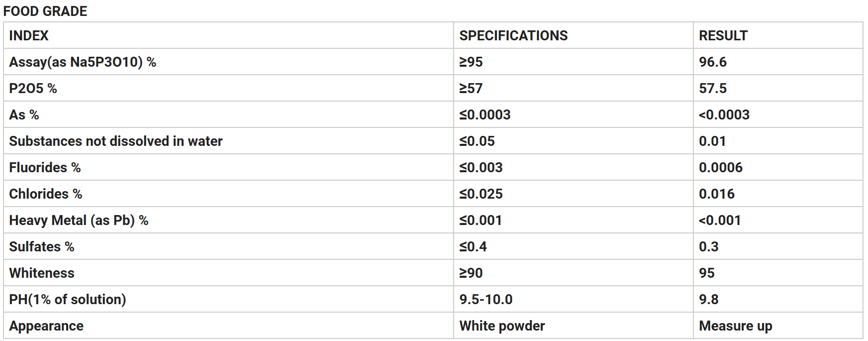Screen dimensions: 868x341
Task: Click the Whiteness result value 95
Action: [707, 273]
